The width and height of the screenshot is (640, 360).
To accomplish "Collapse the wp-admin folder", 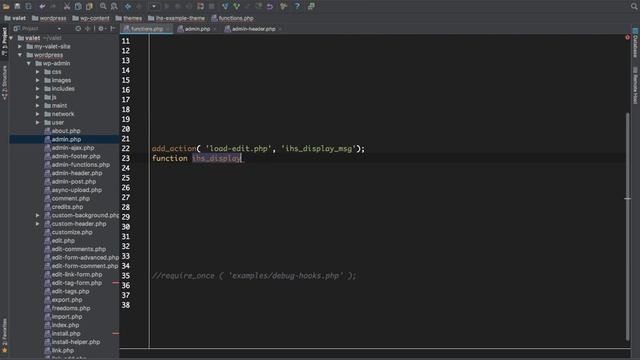I will click(29, 63).
